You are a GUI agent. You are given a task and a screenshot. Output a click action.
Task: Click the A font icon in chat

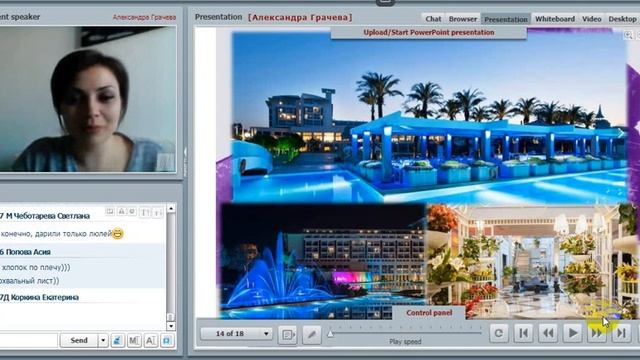(150, 340)
